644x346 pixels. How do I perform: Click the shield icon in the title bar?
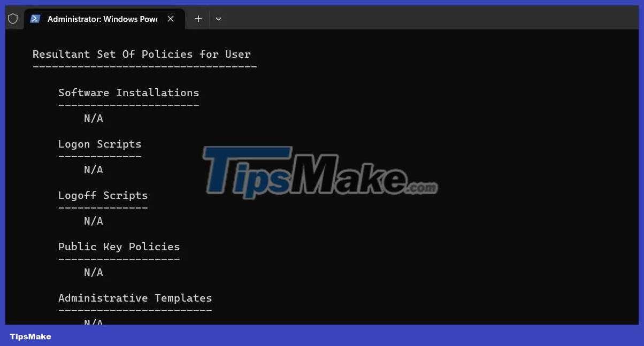[13, 18]
